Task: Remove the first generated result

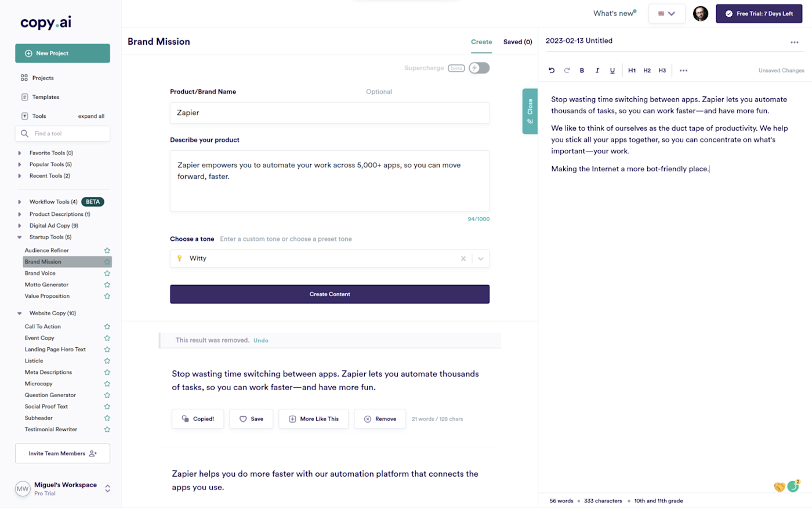Action: 380,419
